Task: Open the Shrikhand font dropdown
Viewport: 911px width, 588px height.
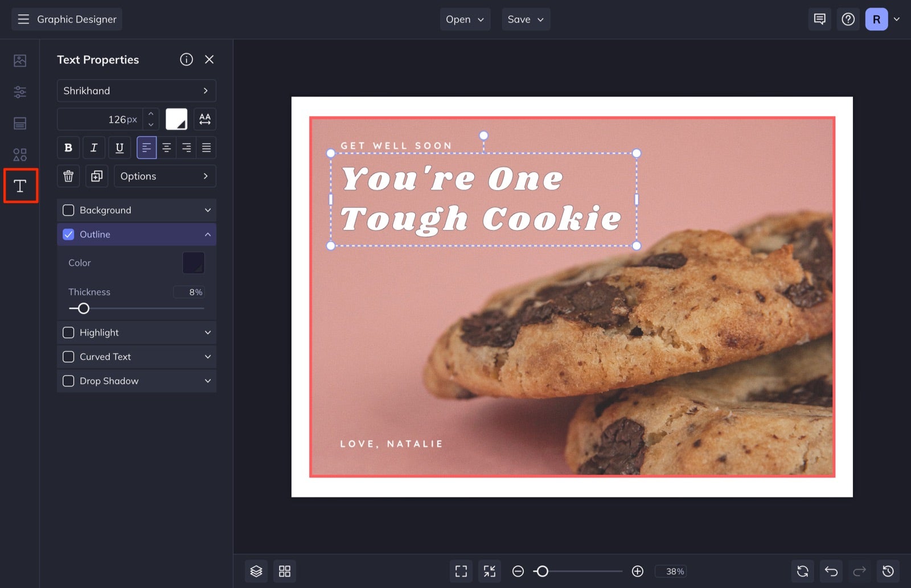Action: pos(137,91)
